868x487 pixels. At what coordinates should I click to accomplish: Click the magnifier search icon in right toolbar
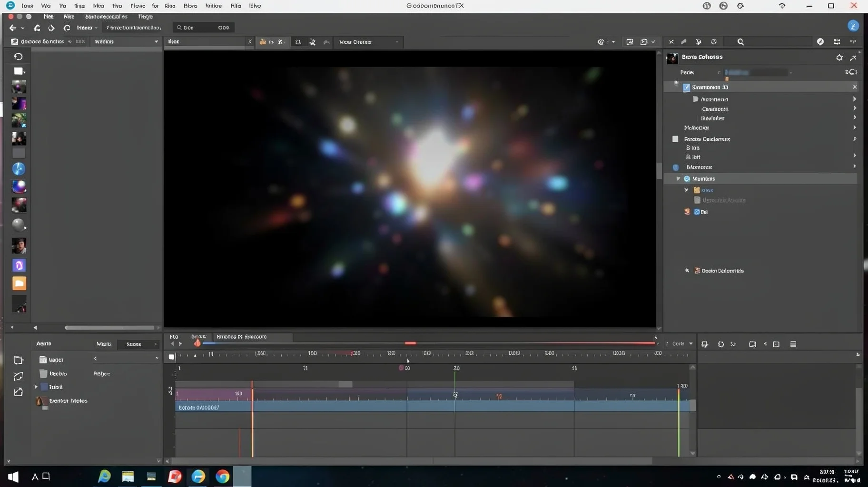(740, 42)
